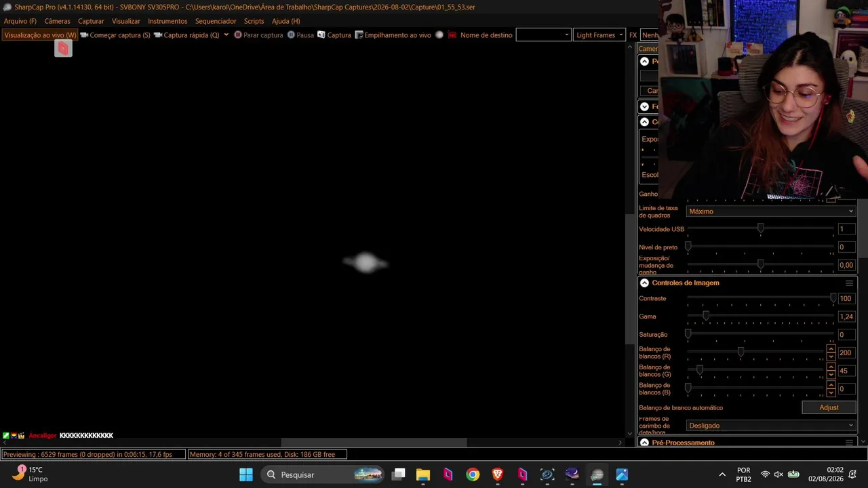868x488 pixels.
Task: Open Limite de taxa de quadros dropdown
Action: tap(771, 211)
